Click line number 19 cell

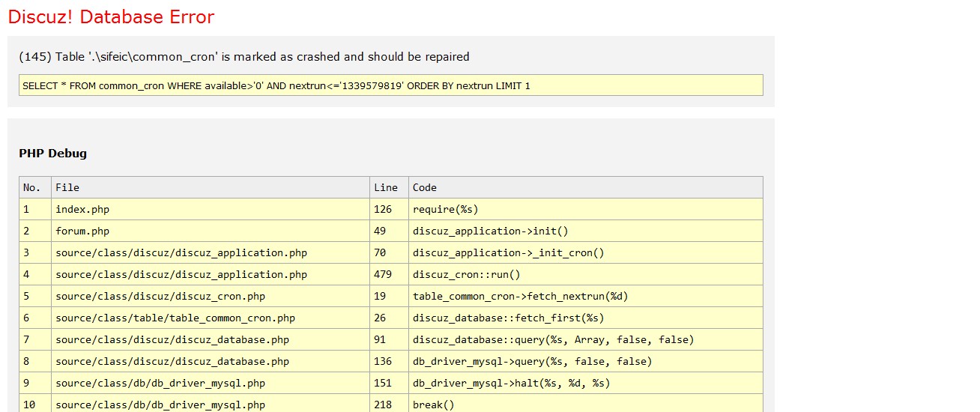point(389,296)
